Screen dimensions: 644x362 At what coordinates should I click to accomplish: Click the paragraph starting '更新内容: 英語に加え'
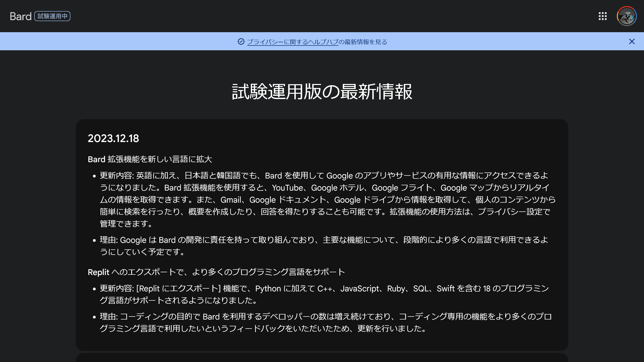(328, 199)
